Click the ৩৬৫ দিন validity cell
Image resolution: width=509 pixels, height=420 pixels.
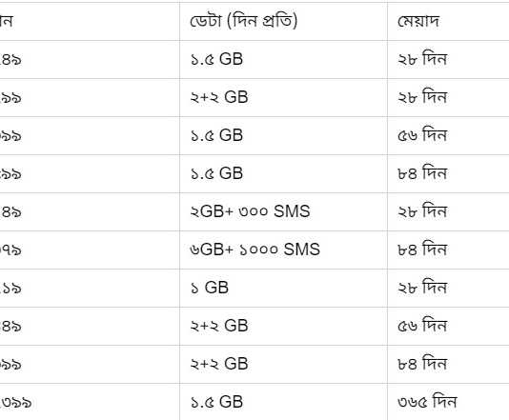point(427,402)
